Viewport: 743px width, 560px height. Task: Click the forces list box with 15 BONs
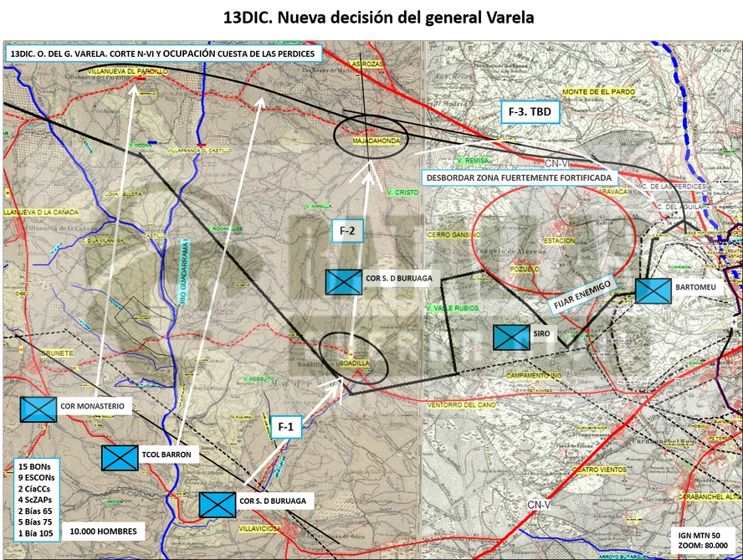[x=37, y=500]
